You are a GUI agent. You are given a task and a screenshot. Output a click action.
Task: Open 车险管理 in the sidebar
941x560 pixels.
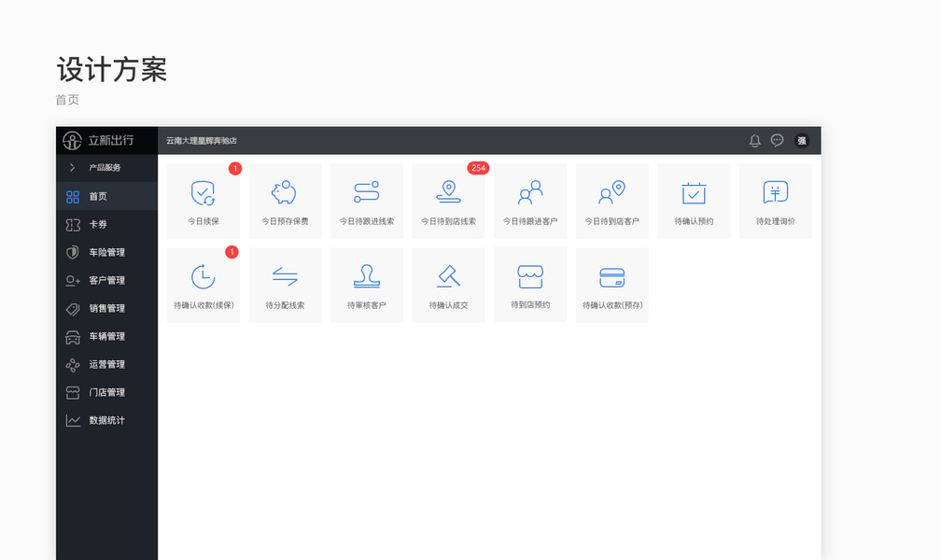pos(106,252)
